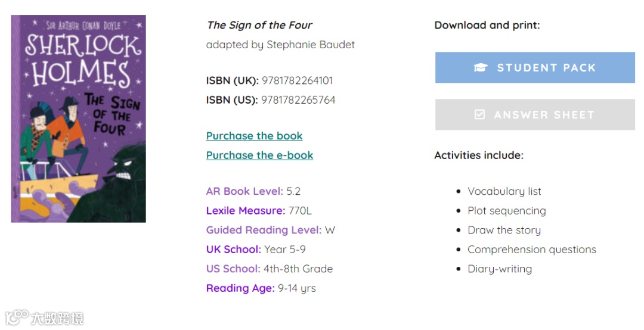644x330 pixels.
Task: Click the UK ISBN number 9781782264101
Action: pyautogui.click(x=297, y=80)
